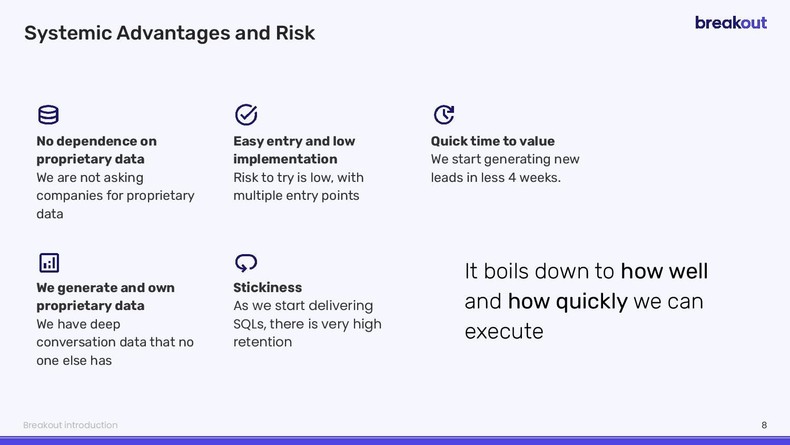Image resolution: width=790 pixels, height=445 pixels.
Task: Click the Stickiness heading
Action: pyautogui.click(x=267, y=287)
